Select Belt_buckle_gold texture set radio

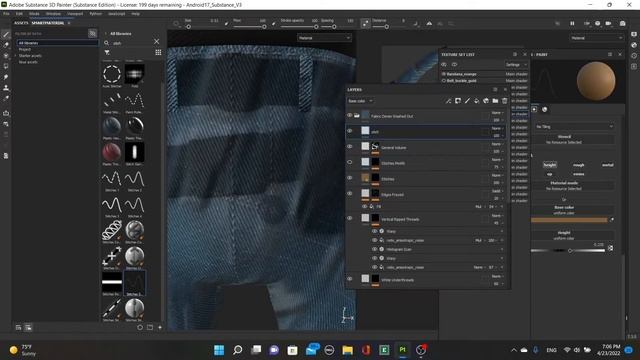pyautogui.click(x=444, y=81)
